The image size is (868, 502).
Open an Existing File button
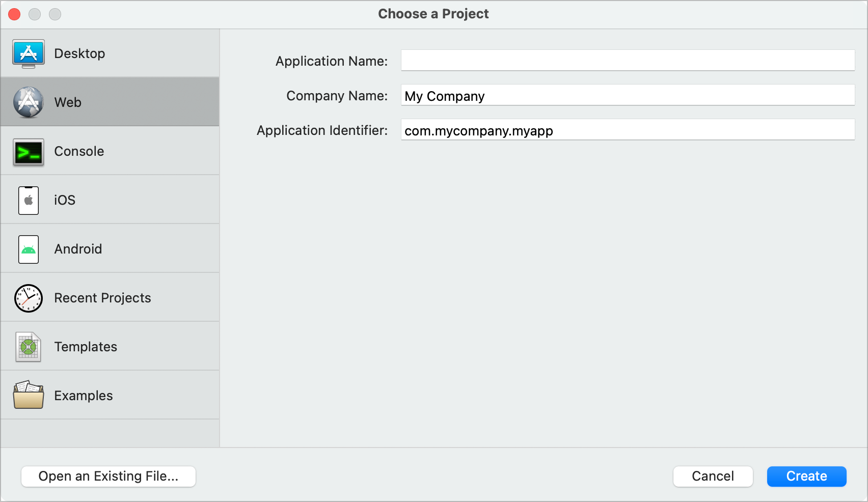coord(108,476)
